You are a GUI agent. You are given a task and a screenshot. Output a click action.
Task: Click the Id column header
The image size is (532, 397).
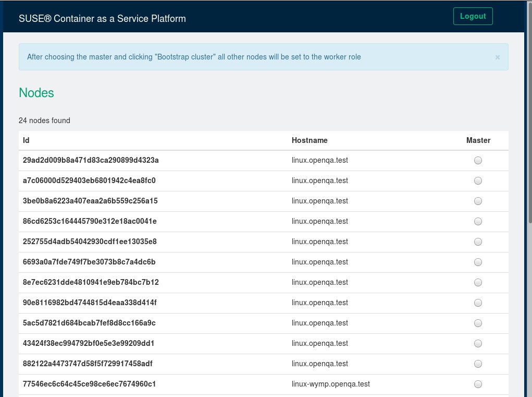(x=26, y=140)
